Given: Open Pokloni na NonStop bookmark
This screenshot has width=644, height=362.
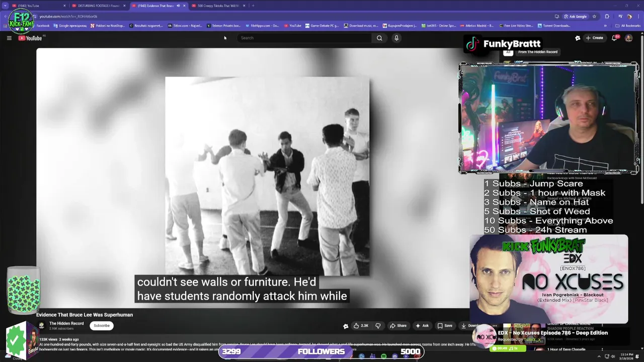Looking at the screenshot, I should (107, 26).
